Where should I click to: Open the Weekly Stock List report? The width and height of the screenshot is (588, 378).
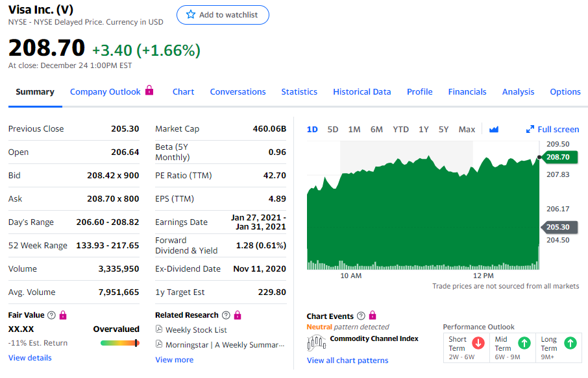tap(196, 329)
